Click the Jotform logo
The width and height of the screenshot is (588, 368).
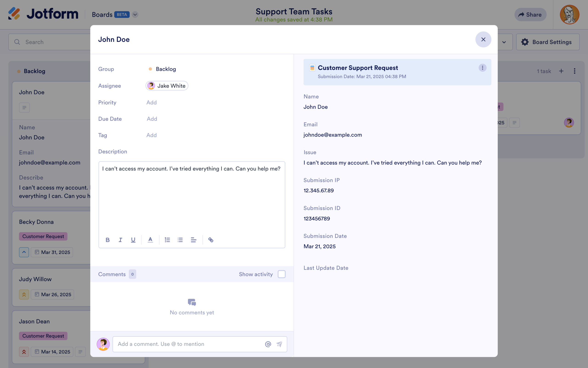(x=43, y=14)
